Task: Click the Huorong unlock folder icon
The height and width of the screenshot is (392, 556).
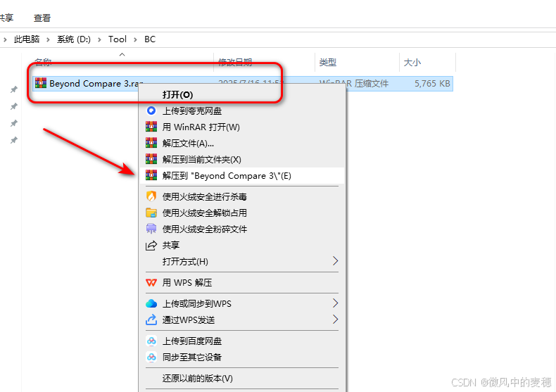Action: [151, 213]
